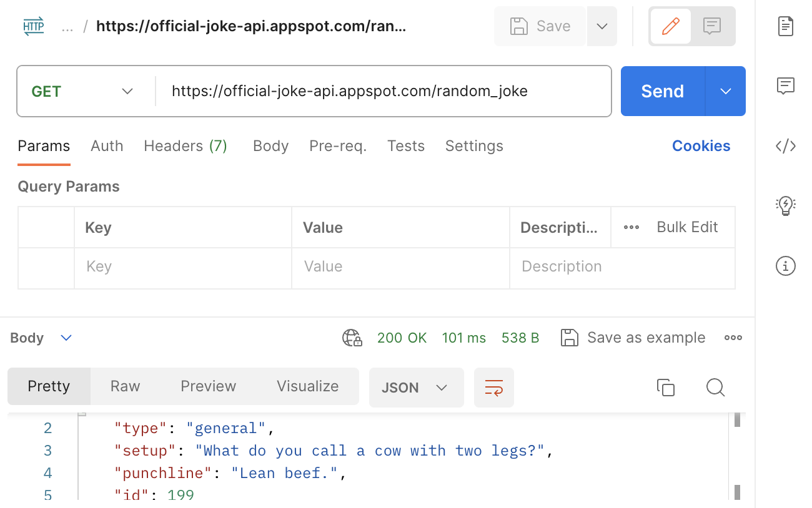812x508 pixels.
Task: Switch to the Auth tab
Action: tap(107, 146)
